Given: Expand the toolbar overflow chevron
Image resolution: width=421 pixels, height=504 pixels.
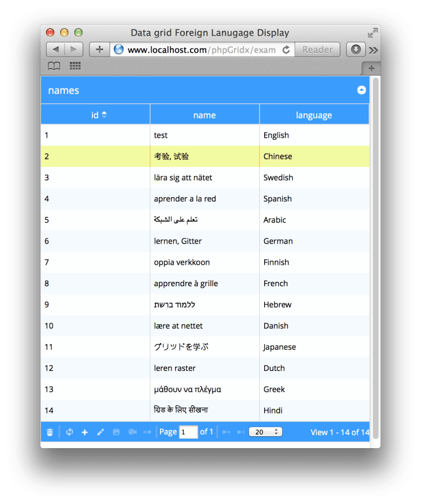Looking at the screenshot, I should coord(374,49).
